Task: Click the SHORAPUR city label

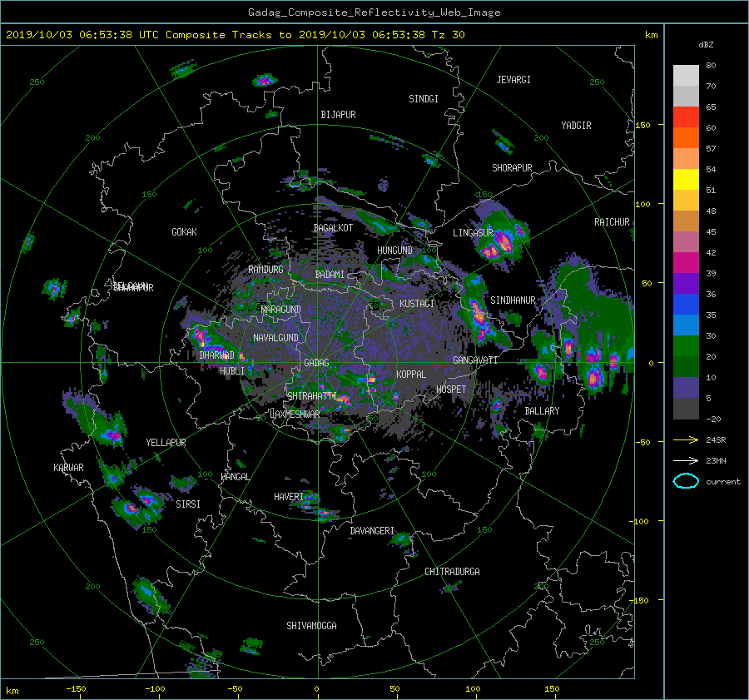Action: (x=512, y=167)
